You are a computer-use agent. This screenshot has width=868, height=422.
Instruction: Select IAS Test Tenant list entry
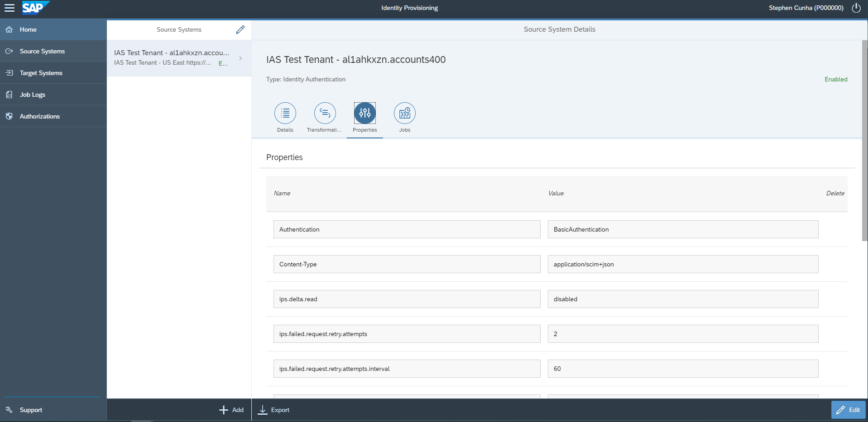tap(179, 58)
